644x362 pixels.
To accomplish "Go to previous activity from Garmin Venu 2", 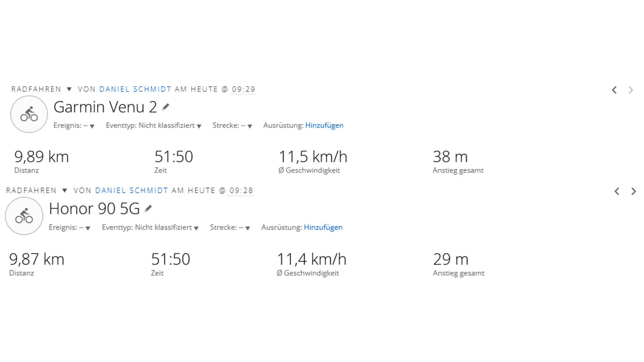I will coord(614,90).
